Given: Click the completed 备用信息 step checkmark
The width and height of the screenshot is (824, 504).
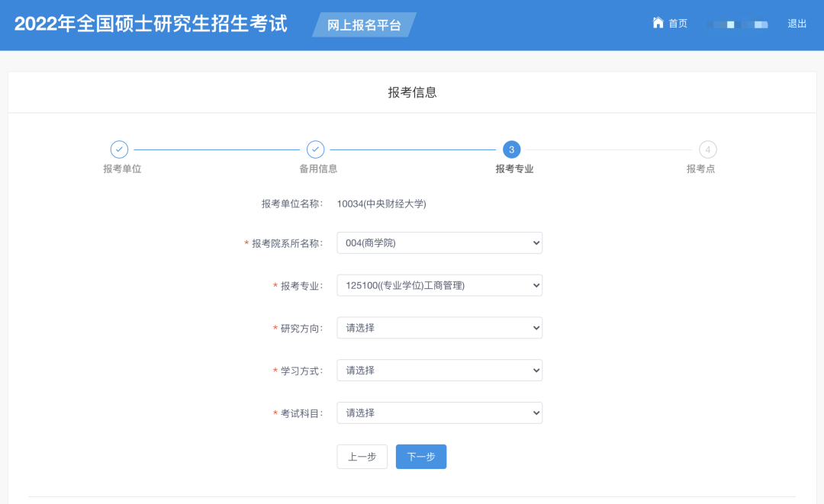Looking at the screenshot, I should pyautogui.click(x=315, y=149).
